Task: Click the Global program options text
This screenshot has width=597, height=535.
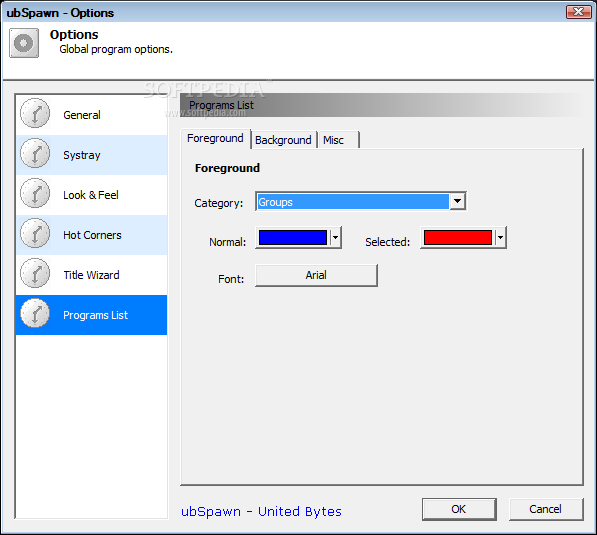Action: coord(116,50)
